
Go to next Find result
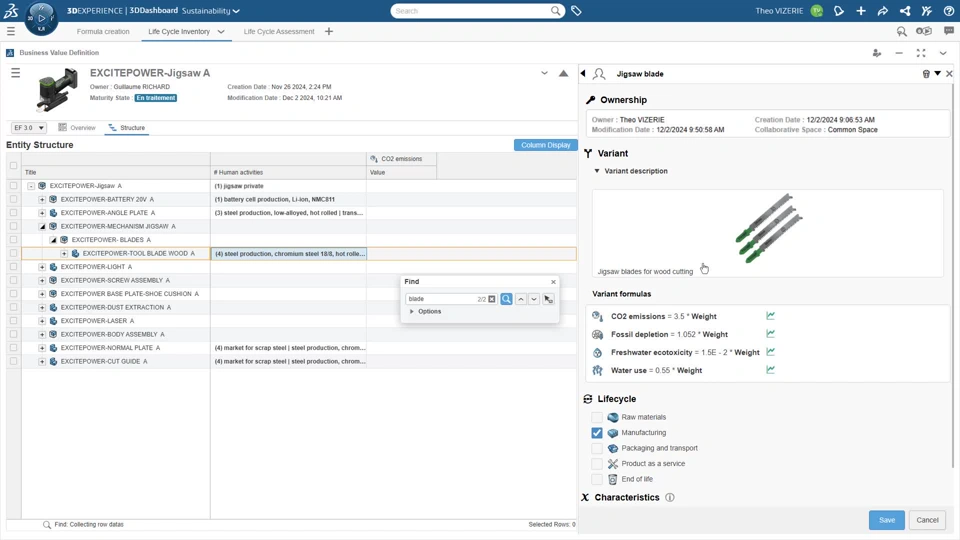534,299
